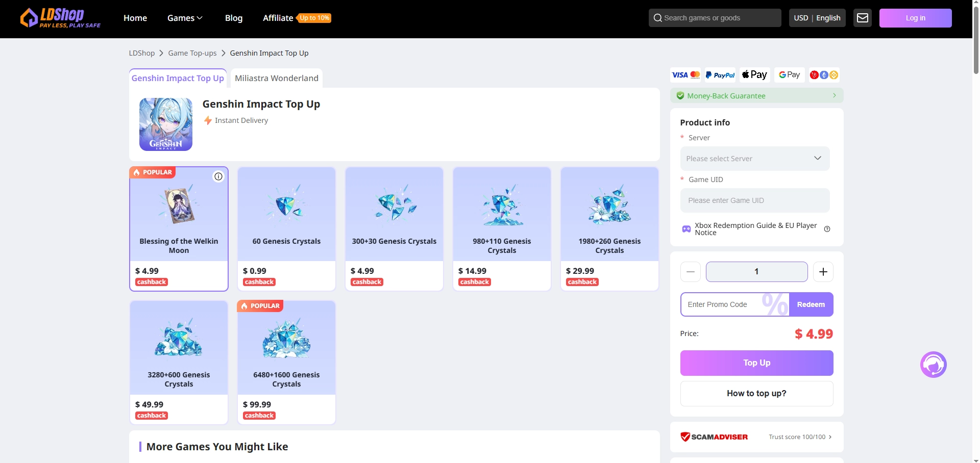Go to Game Top-ups breadcrumb link

coord(192,53)
